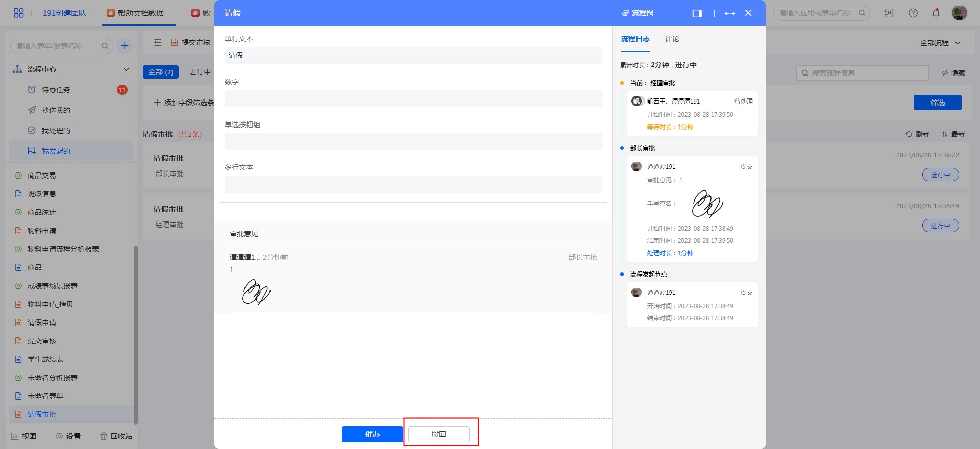This screenshot has width=980, height=449.
Task: Collapse the 流程中心 section
Action: tap(126, 69)
